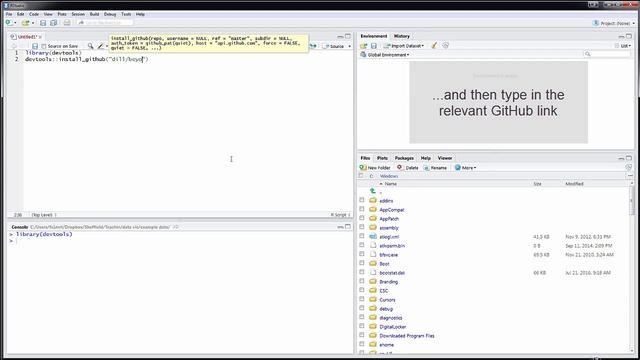
Task: Click the Re-run previous code icon
Action: click(313, 46)
